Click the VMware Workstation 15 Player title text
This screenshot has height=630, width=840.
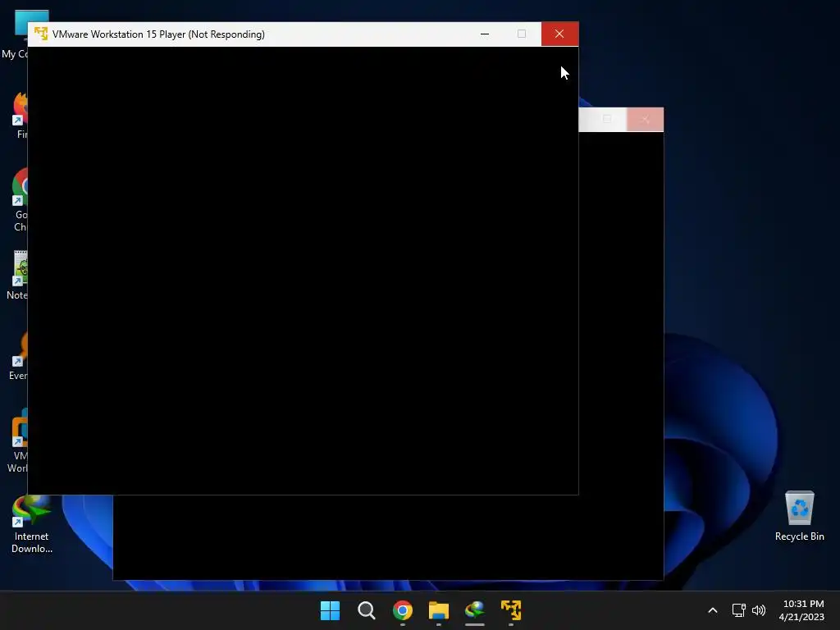(158, 34)
